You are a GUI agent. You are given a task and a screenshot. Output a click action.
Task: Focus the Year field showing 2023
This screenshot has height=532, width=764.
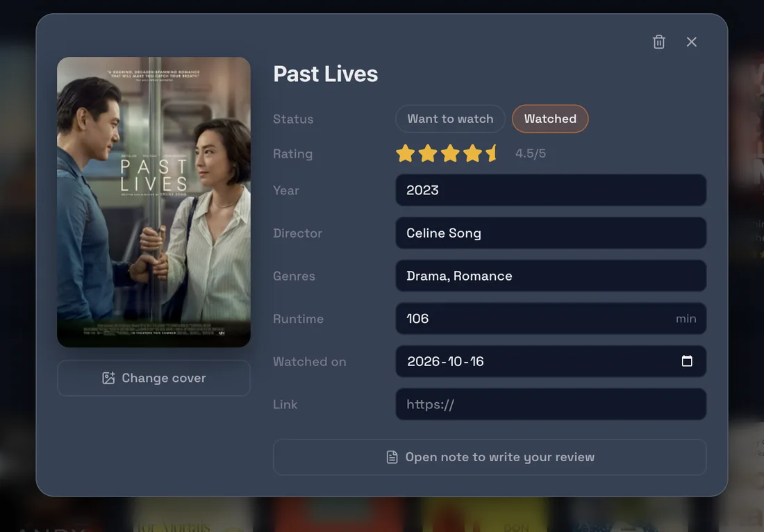[x=551, y=190]
